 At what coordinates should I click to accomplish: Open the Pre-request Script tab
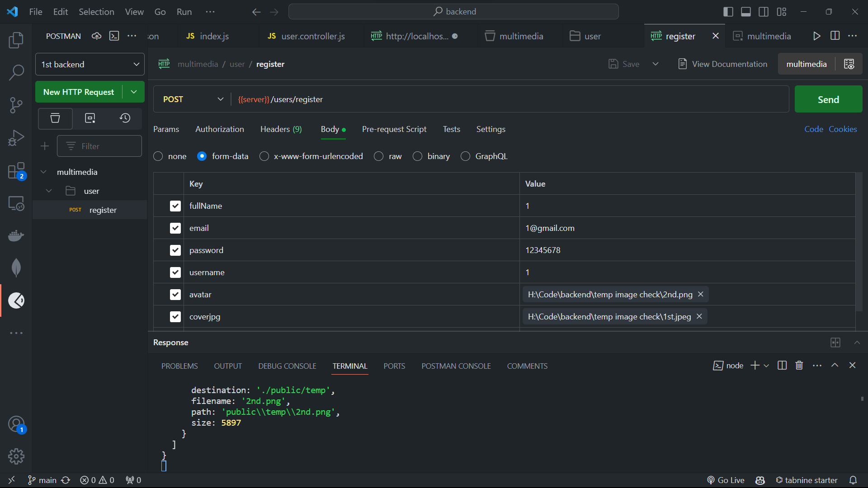394,129
